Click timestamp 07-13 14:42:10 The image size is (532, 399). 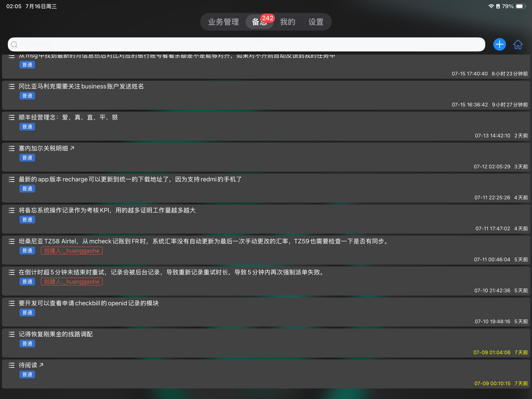pyautogui.click(x=492, y=136)
